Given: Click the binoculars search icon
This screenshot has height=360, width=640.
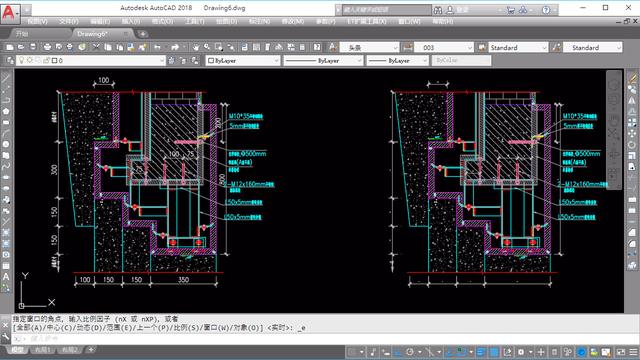Looking at the screenshot, I should tap(438, 10).
